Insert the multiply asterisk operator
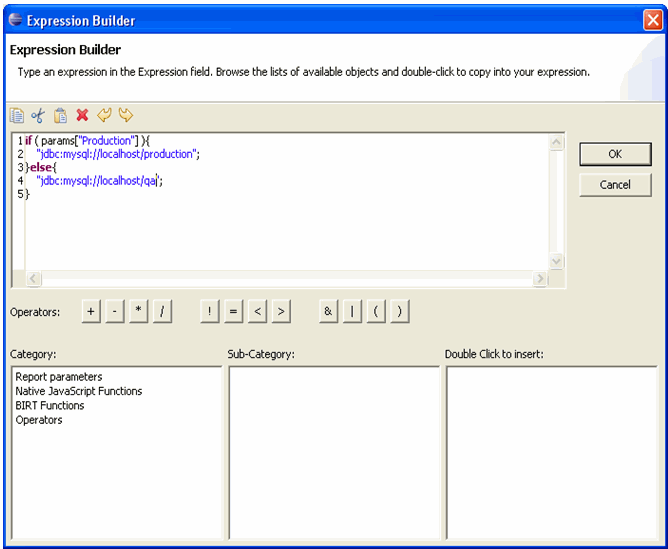Image resolution: width=668 pixels, height=549 pixels. click(x=138, y=311)
